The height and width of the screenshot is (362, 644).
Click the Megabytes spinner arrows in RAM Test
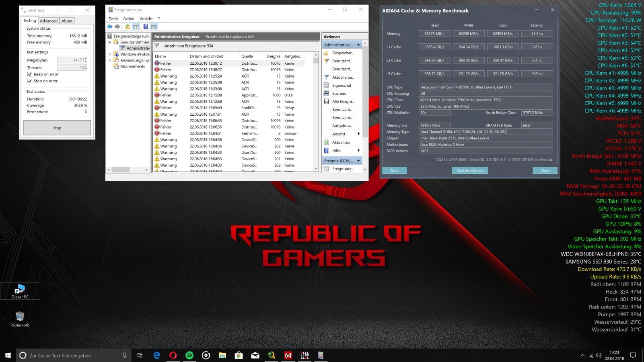pyautogui.click(x=86, y=60)
